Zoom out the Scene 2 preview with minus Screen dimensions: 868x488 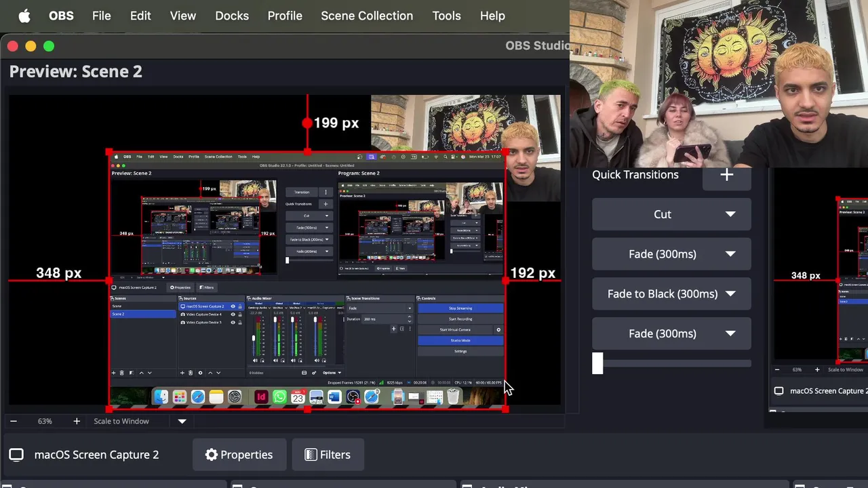(x=13, y=421)
